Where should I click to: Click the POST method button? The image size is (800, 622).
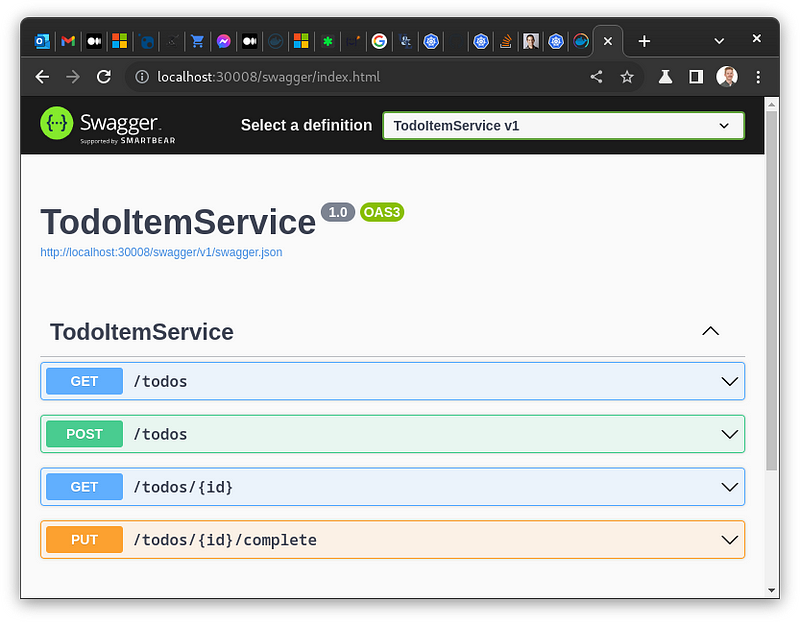[84, 434]
